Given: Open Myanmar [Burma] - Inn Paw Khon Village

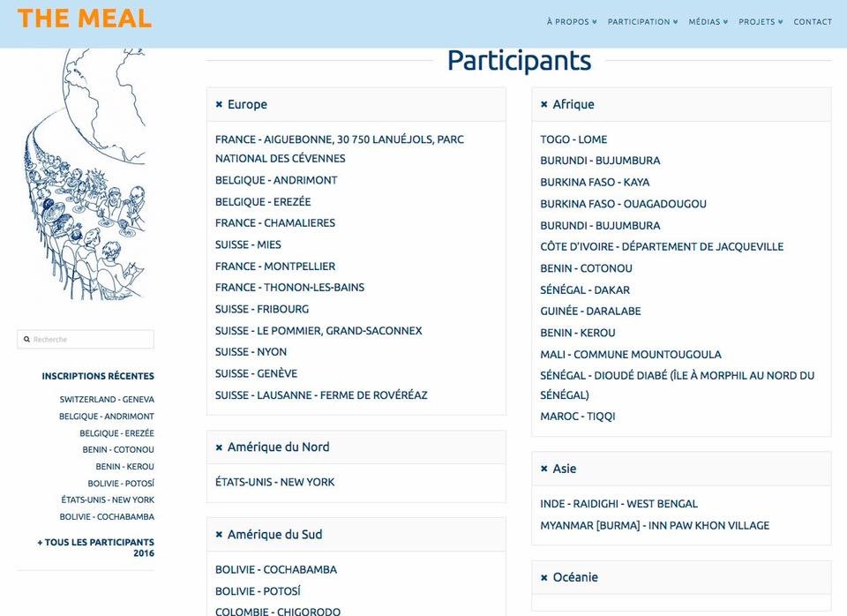Looking at the screenshot, I should point(655,525).
